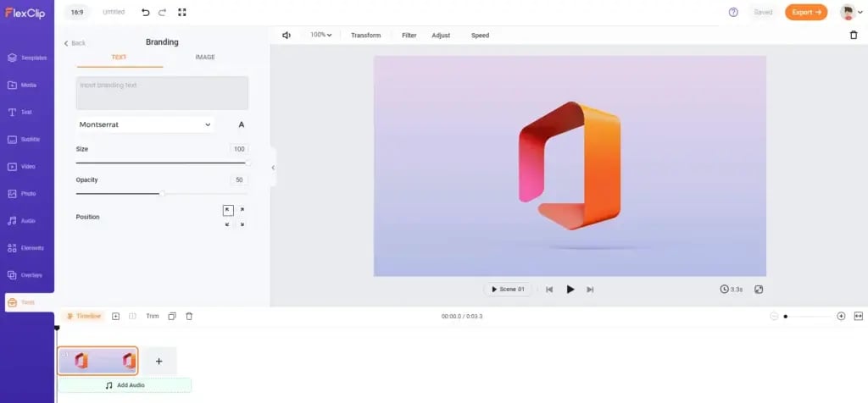
Task: Switch to the IMAGE branding tab
Action: 204,58
